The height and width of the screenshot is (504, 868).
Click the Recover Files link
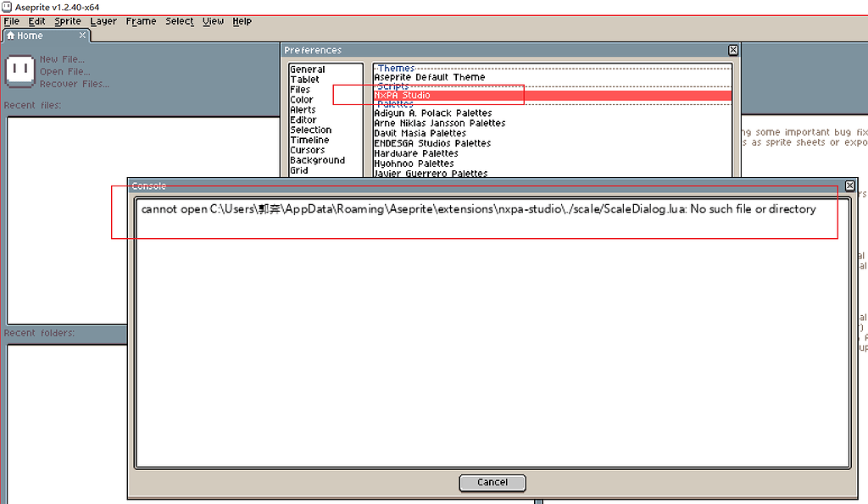[72, 84]
